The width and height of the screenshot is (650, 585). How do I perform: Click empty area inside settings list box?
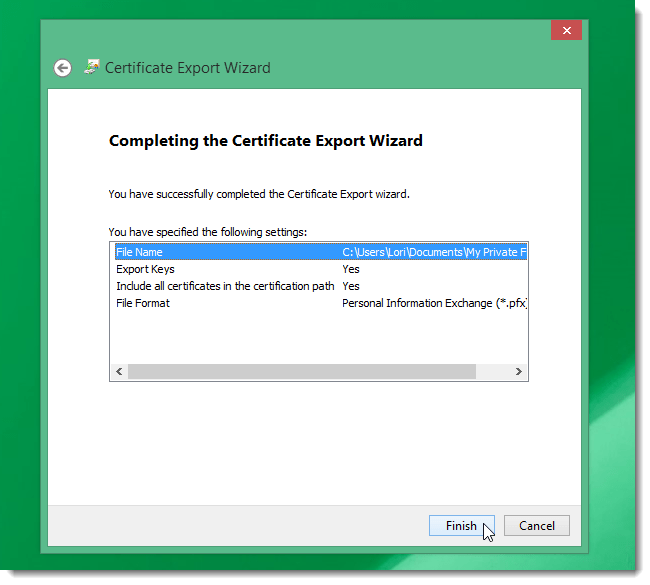(x=319, y=338)
